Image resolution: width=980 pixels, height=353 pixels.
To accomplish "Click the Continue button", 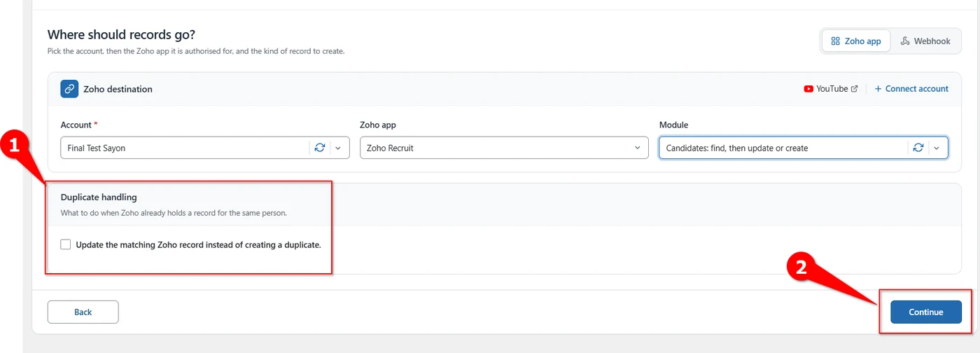I will 926,312.
